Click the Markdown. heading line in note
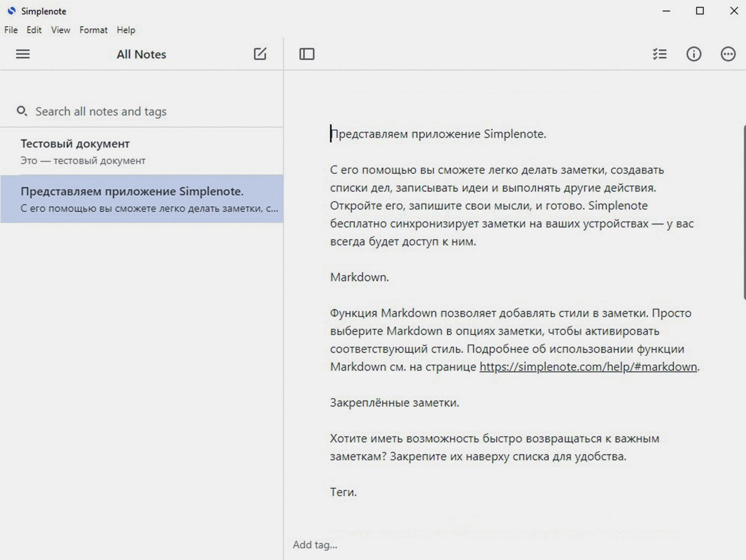 point(359,277)
